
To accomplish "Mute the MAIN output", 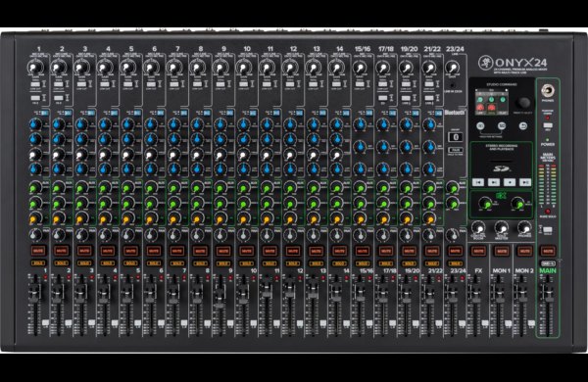I will tap(548, 251).
